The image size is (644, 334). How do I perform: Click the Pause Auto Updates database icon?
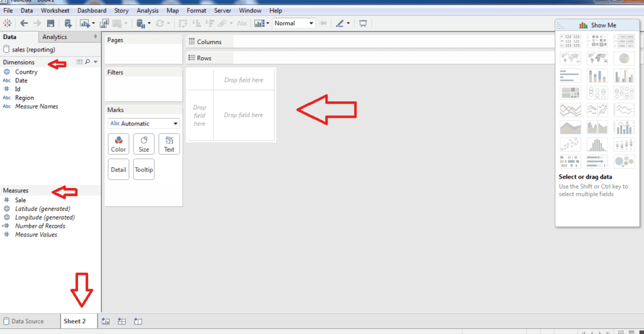[140, 24]
